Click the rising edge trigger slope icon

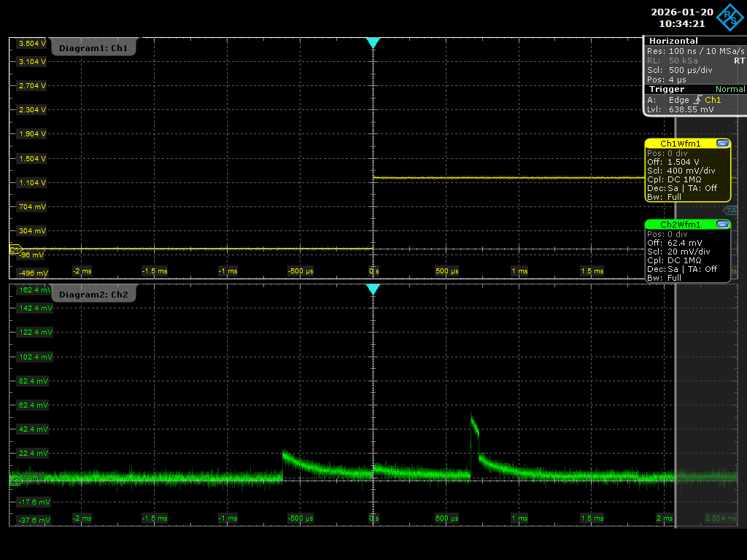click(x=697, y=99)
